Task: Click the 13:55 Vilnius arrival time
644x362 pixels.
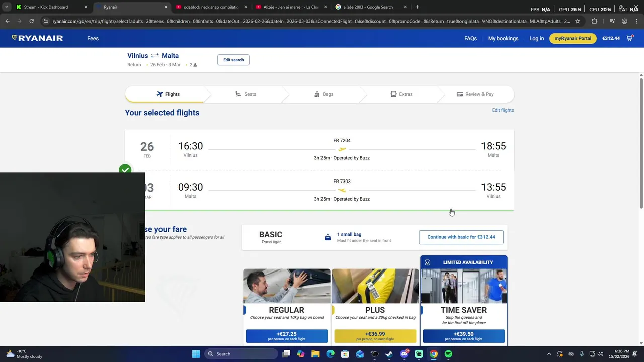Action: [x=493, y=187]
